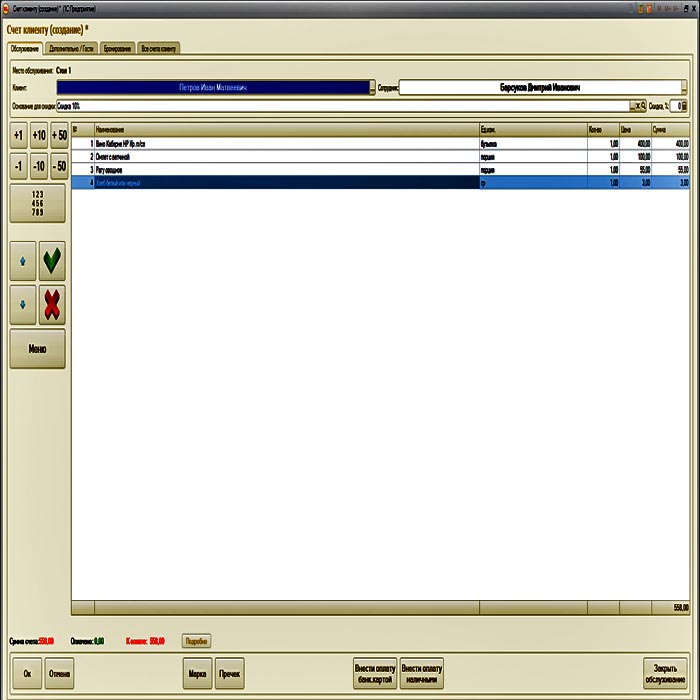700x700 pixels.
Task: Add one with the +1 button
Action: (x=18, y=135)
